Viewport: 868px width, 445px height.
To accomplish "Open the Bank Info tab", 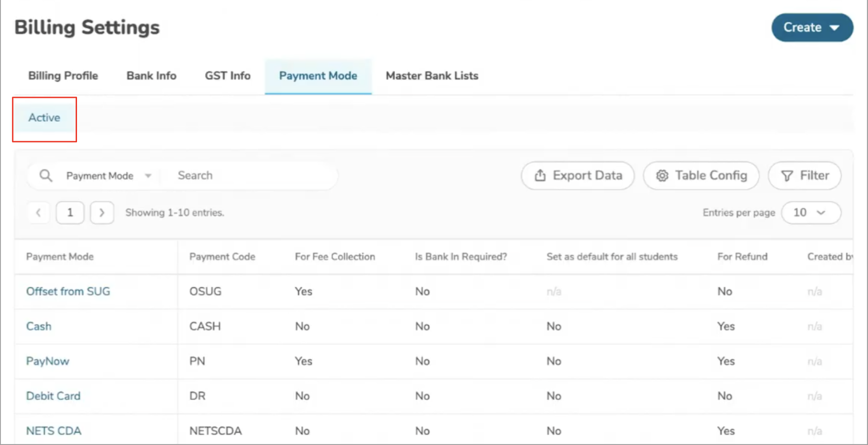I will pos(151,76).
